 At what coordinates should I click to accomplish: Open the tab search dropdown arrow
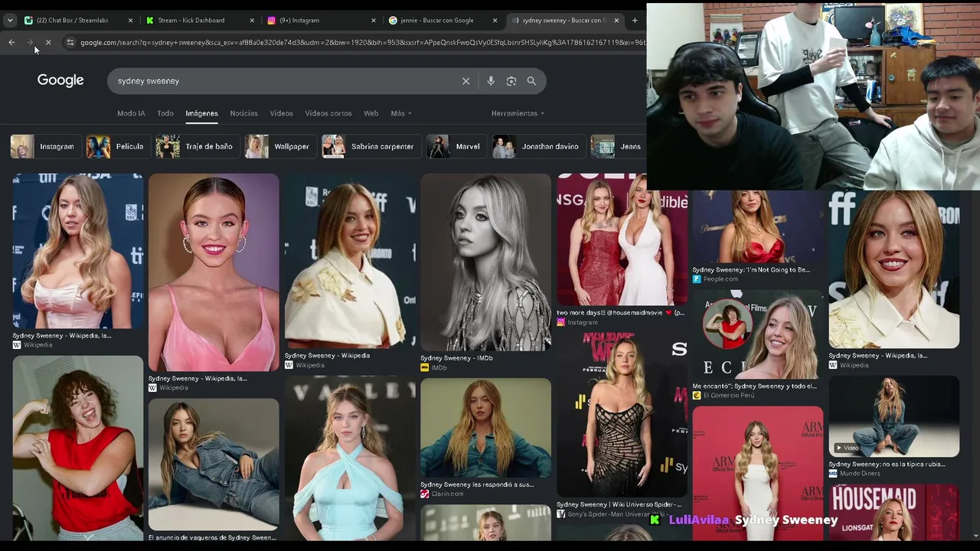pos(10,21)
